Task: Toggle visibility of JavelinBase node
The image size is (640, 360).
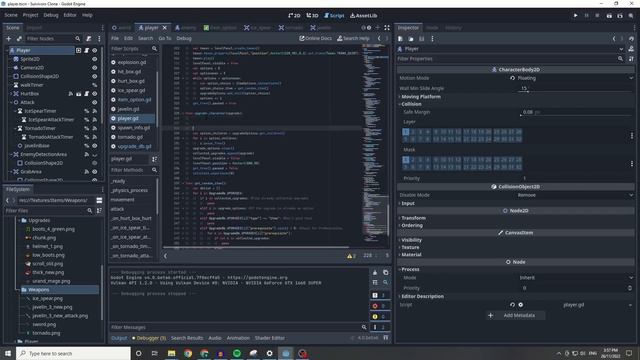Action: tap(94, 146)
